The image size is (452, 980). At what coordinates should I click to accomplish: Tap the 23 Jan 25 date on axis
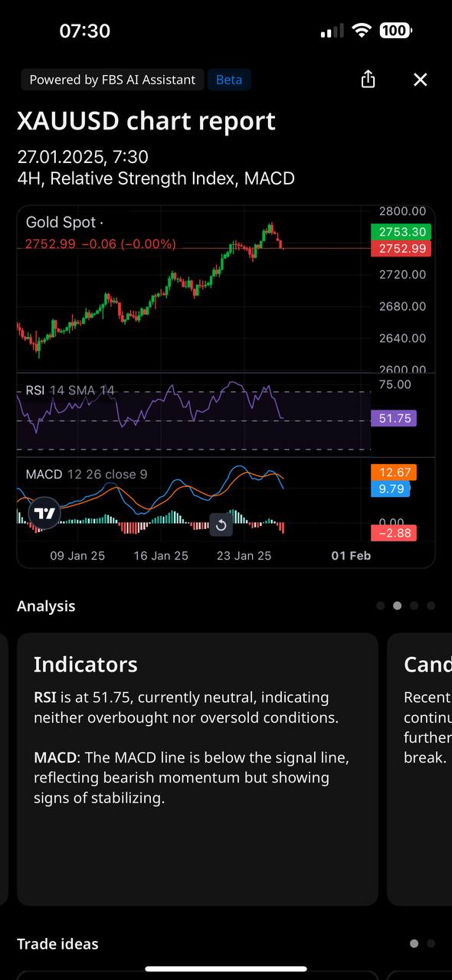(244, 556)
